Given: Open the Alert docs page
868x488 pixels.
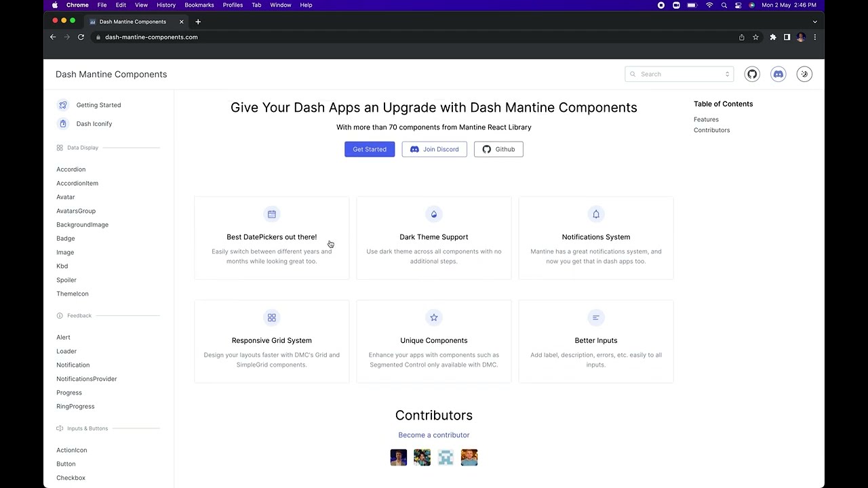Looking at the screenshot, I should point(63,338).
